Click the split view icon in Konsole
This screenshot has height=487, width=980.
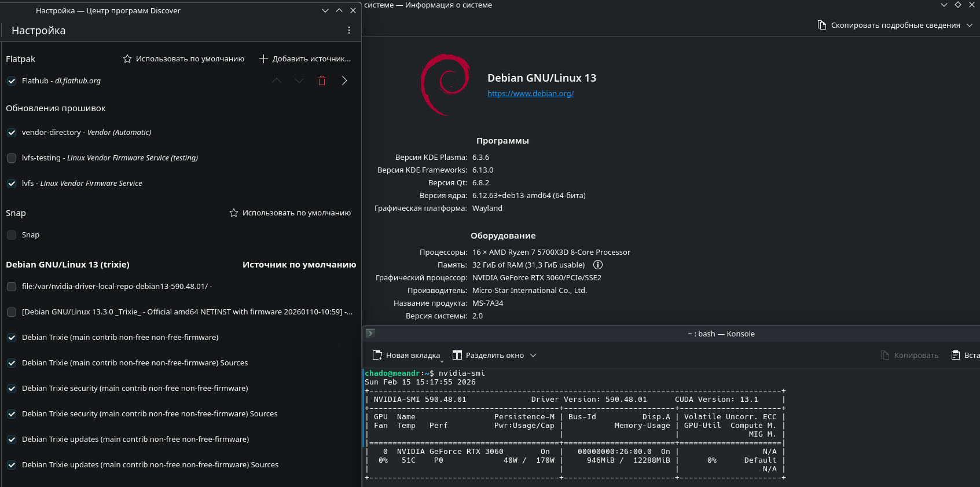[457, 355]
